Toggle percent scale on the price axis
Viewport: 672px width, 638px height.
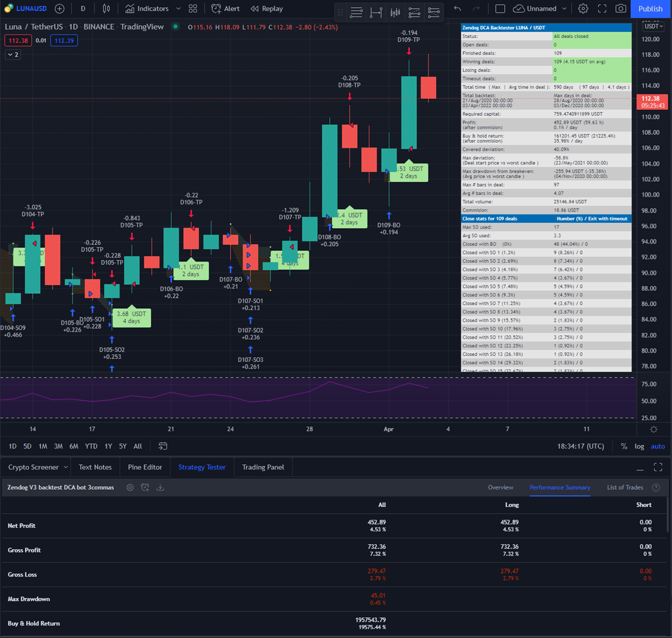click(x=624, y=446)
